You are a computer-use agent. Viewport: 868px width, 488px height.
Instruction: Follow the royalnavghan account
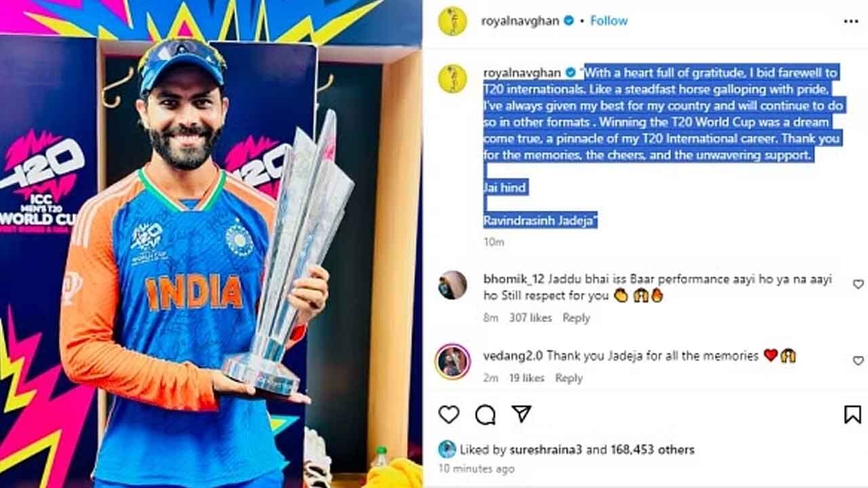(x=608, y=21)
